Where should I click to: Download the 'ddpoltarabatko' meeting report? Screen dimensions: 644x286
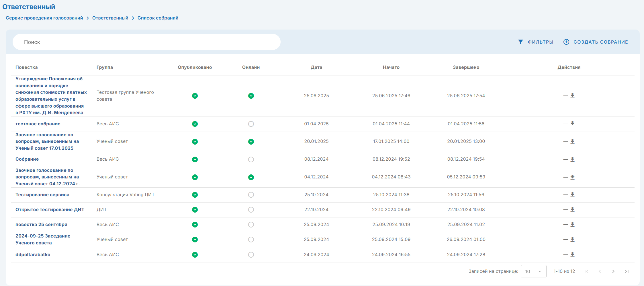(572, 255)
